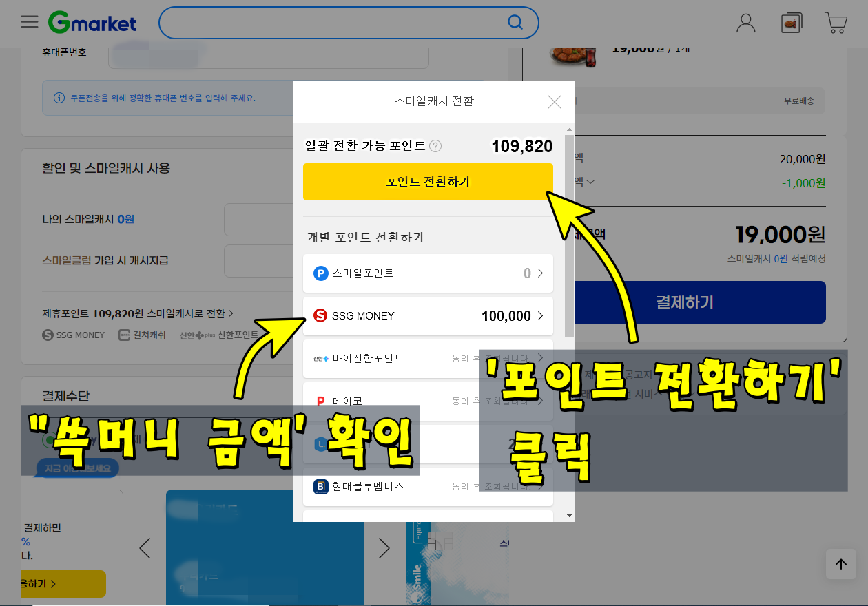Show the next card in the carousel

tap(384, 548)
